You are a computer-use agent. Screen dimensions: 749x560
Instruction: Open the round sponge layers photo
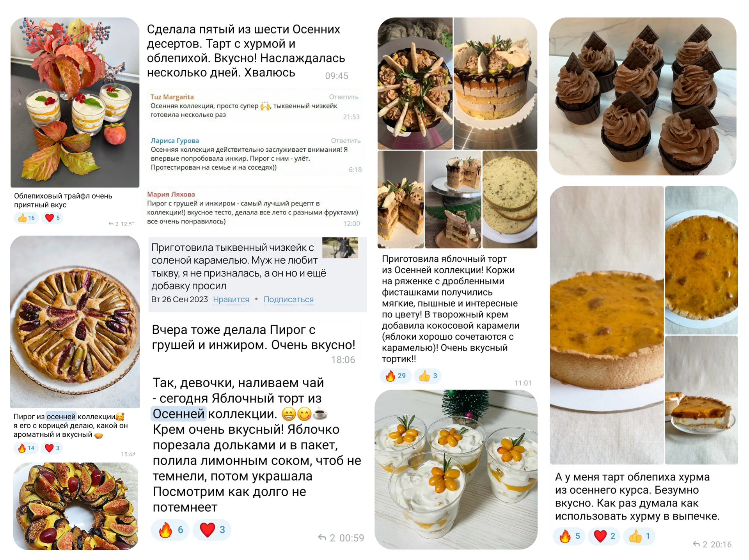(x=509, y=200)
